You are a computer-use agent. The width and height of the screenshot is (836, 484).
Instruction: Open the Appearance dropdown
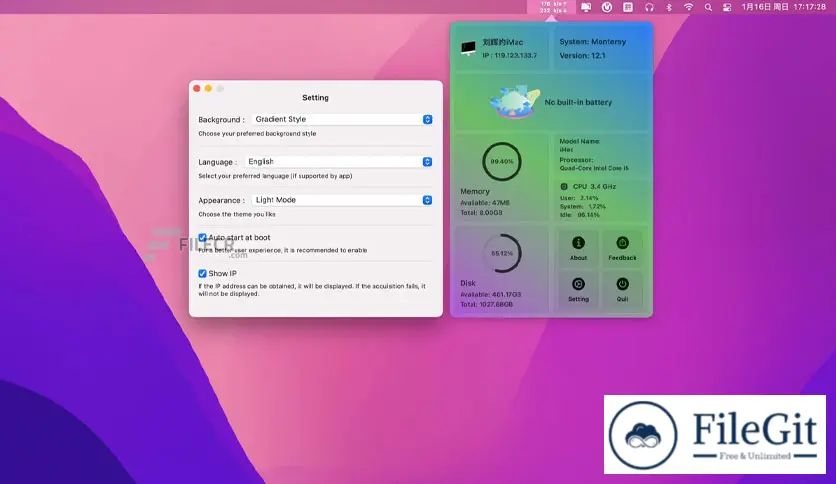point(342,200)
